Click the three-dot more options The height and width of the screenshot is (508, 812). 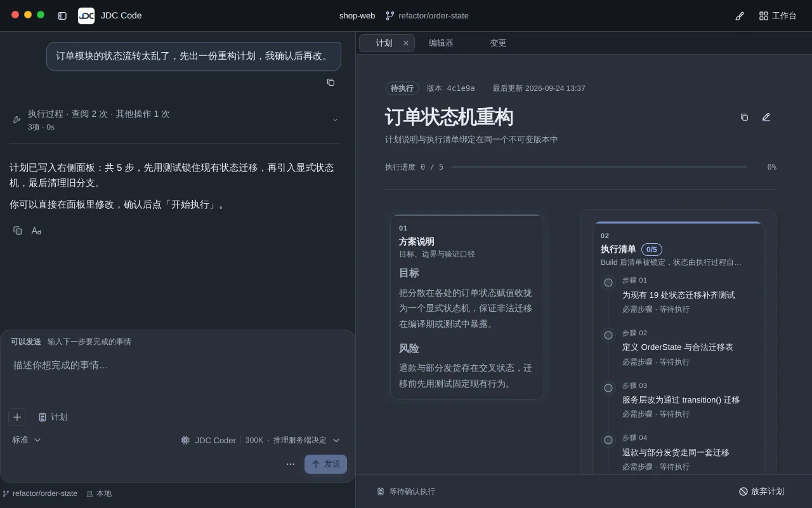click(291, 464)
